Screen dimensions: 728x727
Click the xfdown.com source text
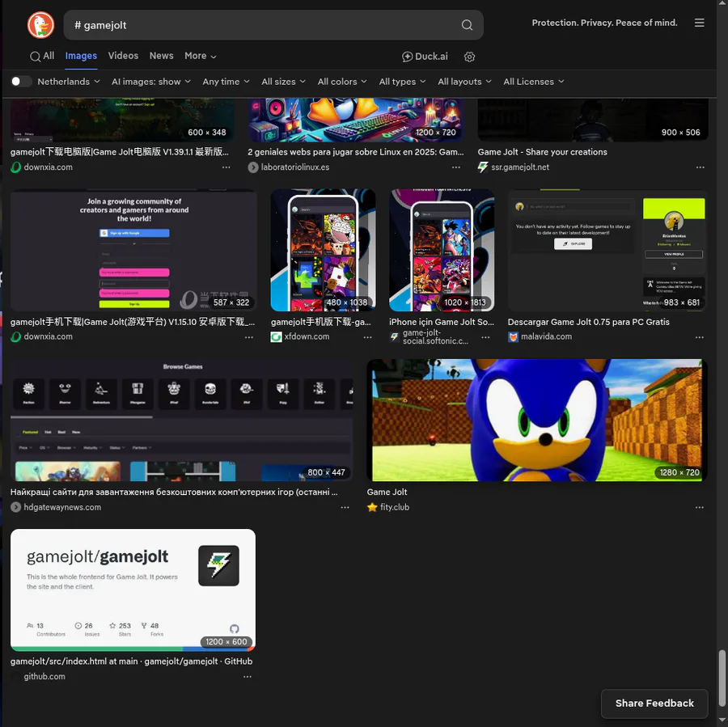pyautogui.click(x=307, y=336)
